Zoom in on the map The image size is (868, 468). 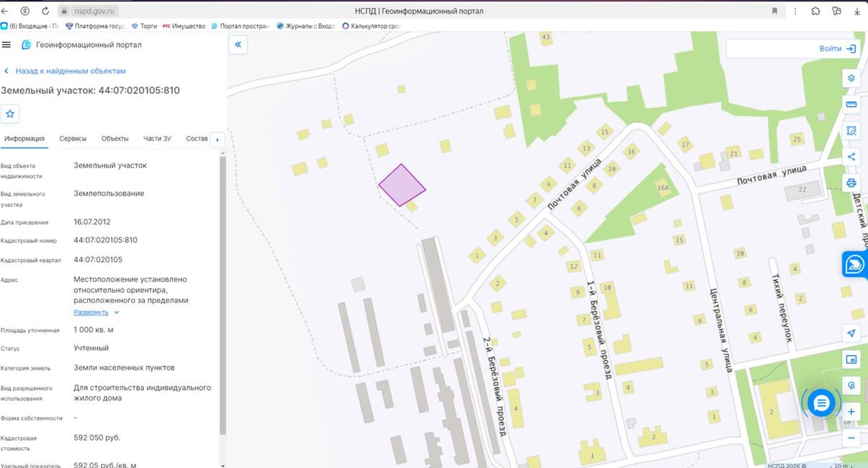click(851, 412)
